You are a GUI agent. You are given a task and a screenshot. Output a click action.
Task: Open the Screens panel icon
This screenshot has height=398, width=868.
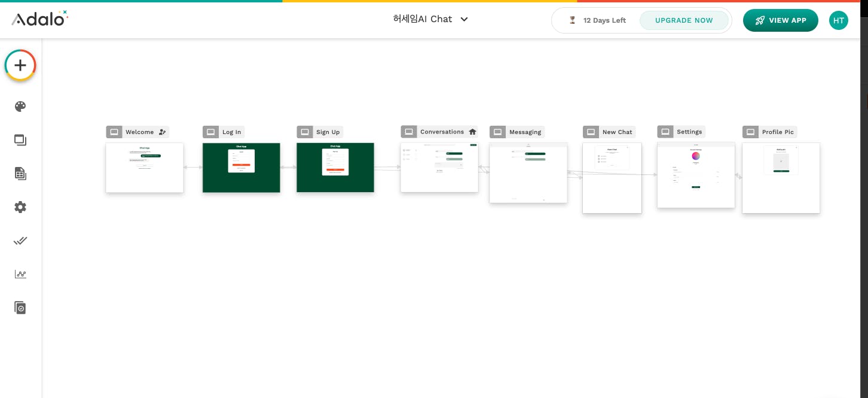click(20, 140)
